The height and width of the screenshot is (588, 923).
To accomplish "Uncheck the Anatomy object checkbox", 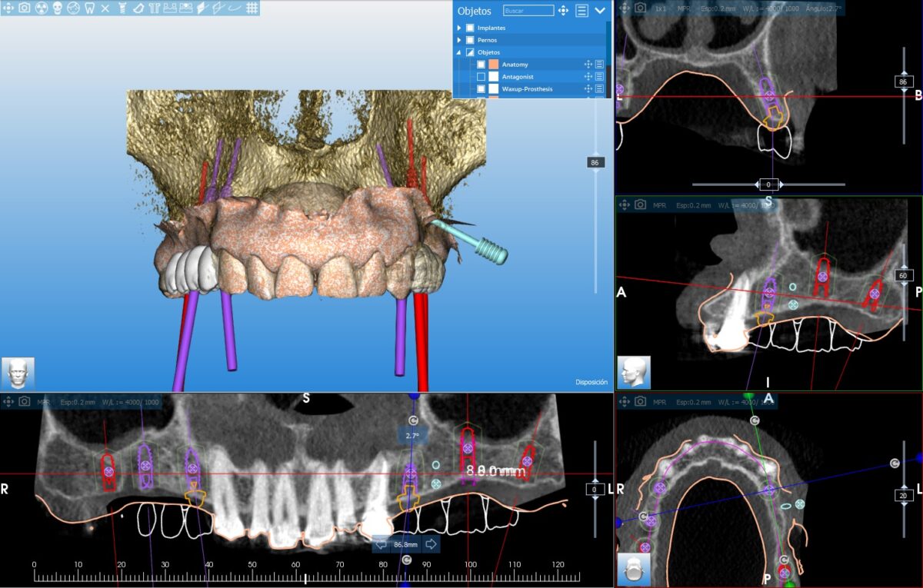I will (x=481, y=65).
